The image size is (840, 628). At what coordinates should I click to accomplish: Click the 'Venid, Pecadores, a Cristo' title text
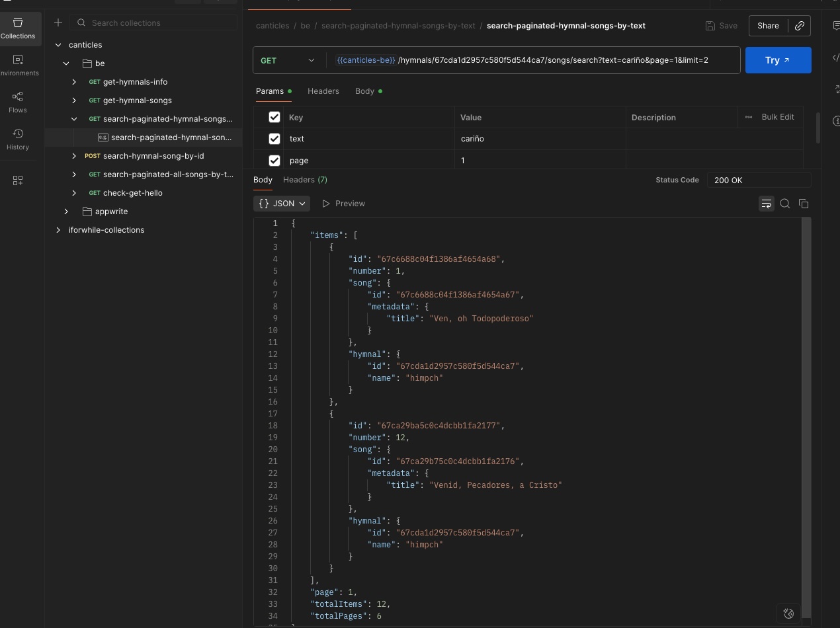[x=495, y=485]
